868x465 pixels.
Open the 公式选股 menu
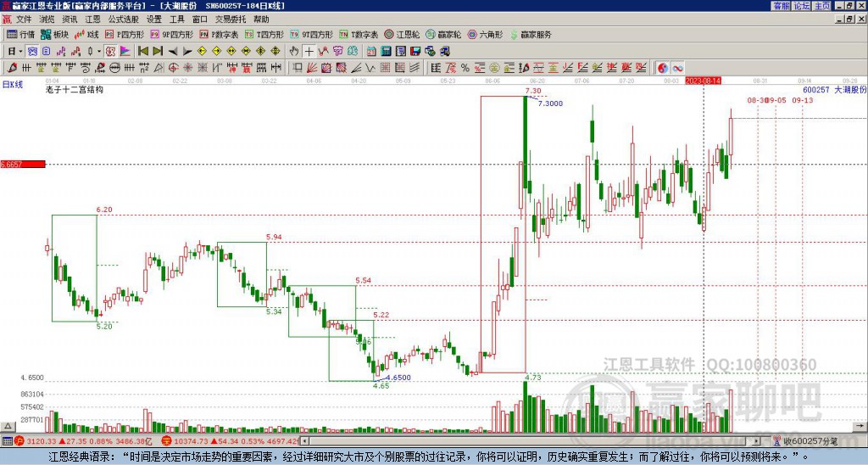[x=124, y=20]
